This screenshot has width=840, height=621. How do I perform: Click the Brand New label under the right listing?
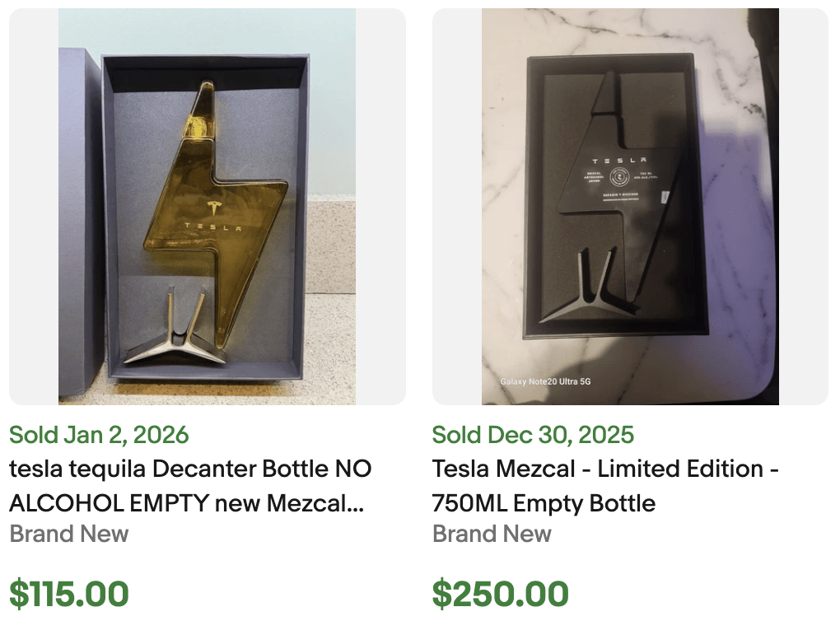[492, 534]
